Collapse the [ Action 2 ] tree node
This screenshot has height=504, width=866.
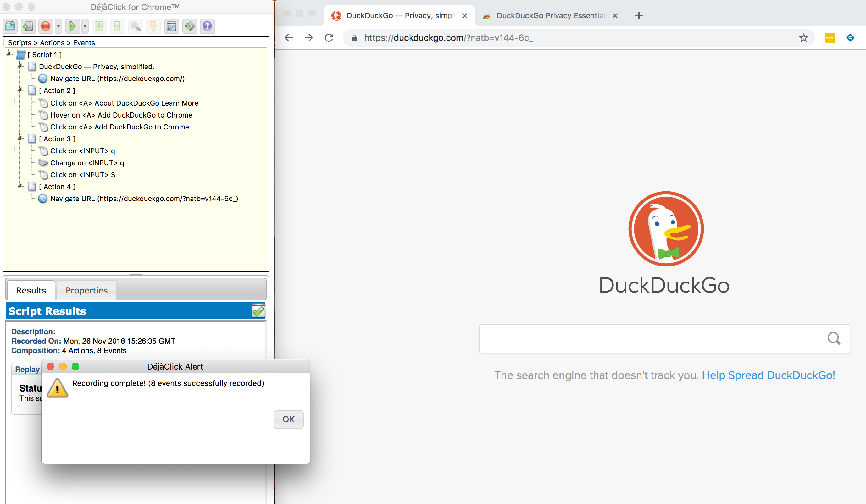pyautogui.click(x=20, y=90)
